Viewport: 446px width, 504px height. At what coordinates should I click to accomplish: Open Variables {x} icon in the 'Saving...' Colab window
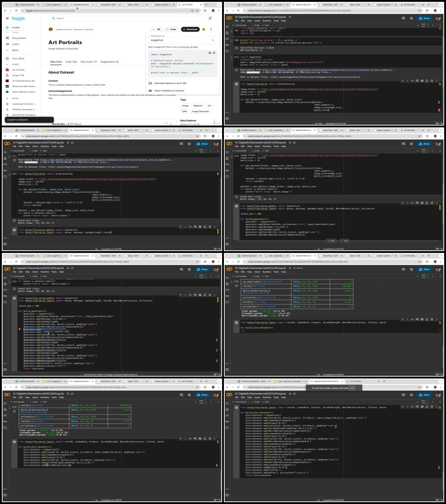227,290
